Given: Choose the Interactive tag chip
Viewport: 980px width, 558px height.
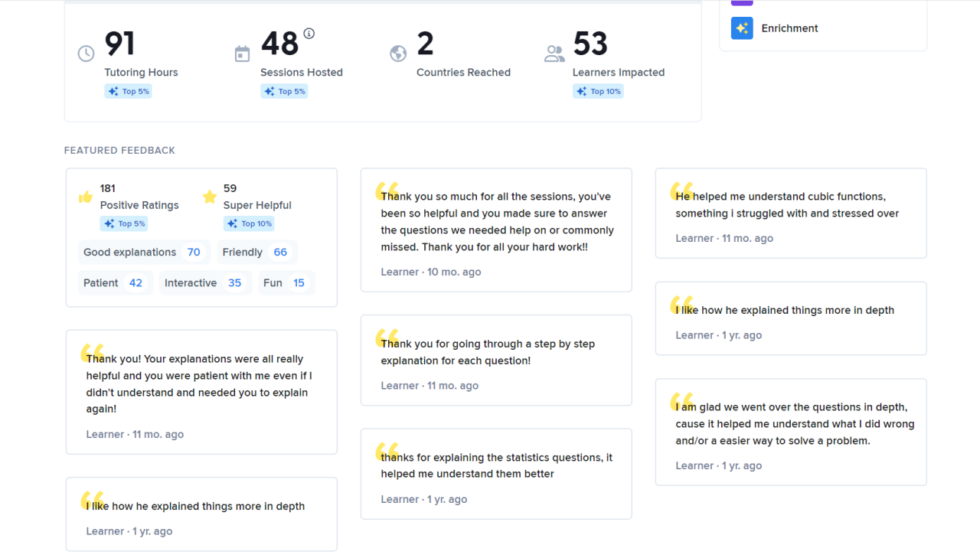Looking at the screenshot, I should (x=204, y=282).
